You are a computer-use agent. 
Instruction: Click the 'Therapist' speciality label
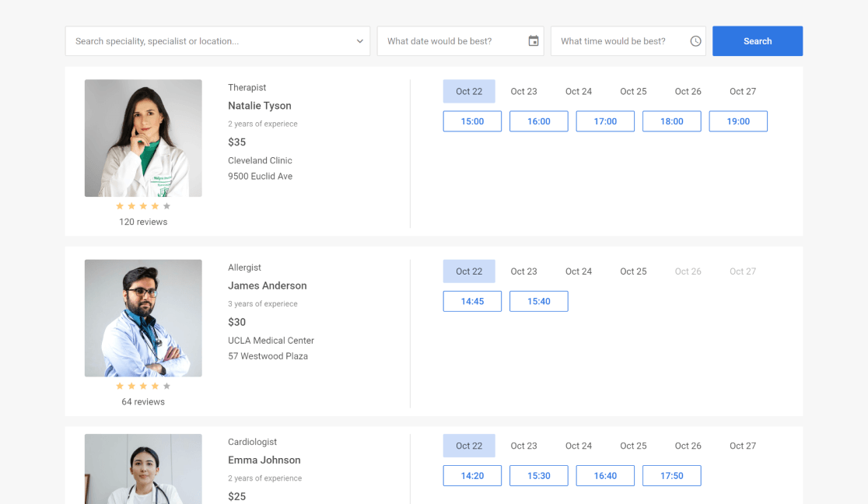click(247, 88)
